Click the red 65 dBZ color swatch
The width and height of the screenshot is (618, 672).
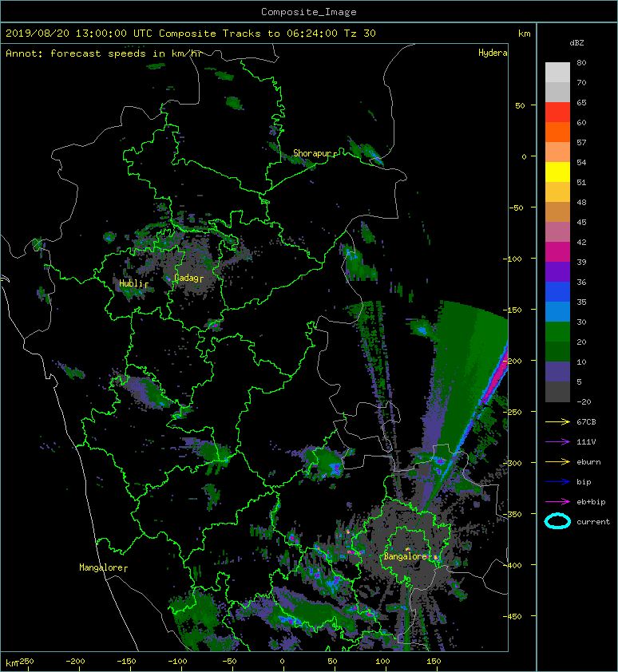(x=557, y=113)
